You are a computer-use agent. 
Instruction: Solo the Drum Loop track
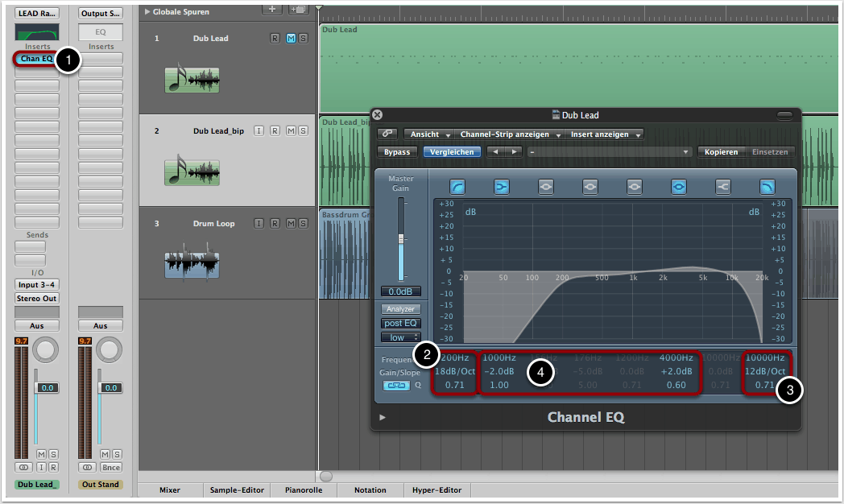click(x=302, y=224)
